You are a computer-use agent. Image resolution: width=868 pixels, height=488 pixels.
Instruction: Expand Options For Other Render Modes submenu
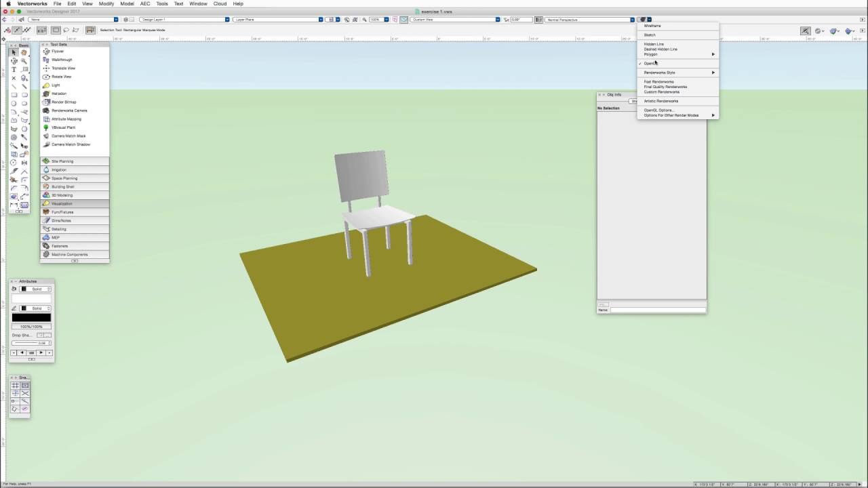(x=677, y=115)
